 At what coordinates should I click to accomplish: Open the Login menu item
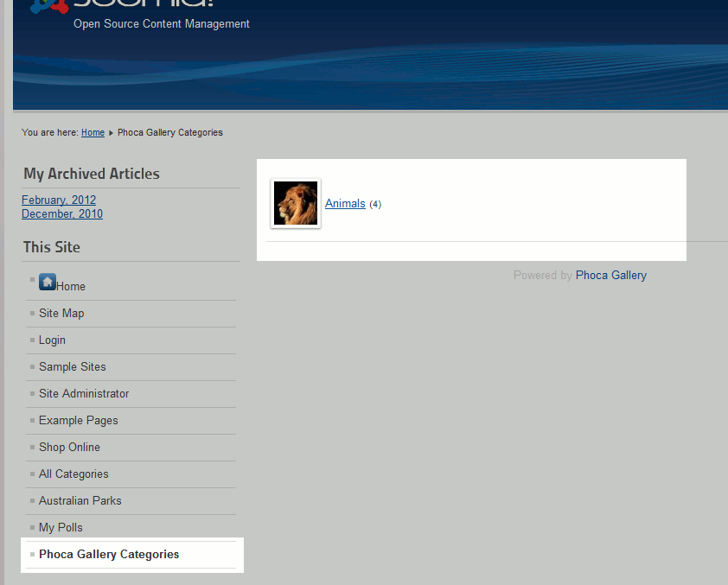point(52,340)
